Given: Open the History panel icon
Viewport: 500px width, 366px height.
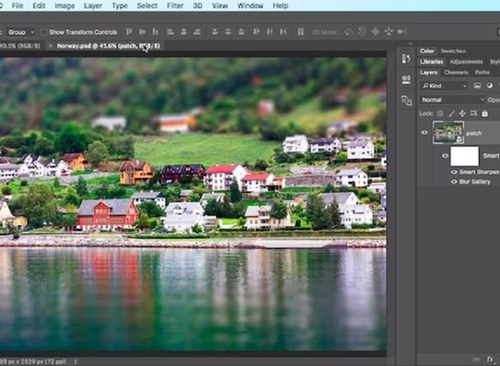Looking at the screenshot, I should pos(406,59).
